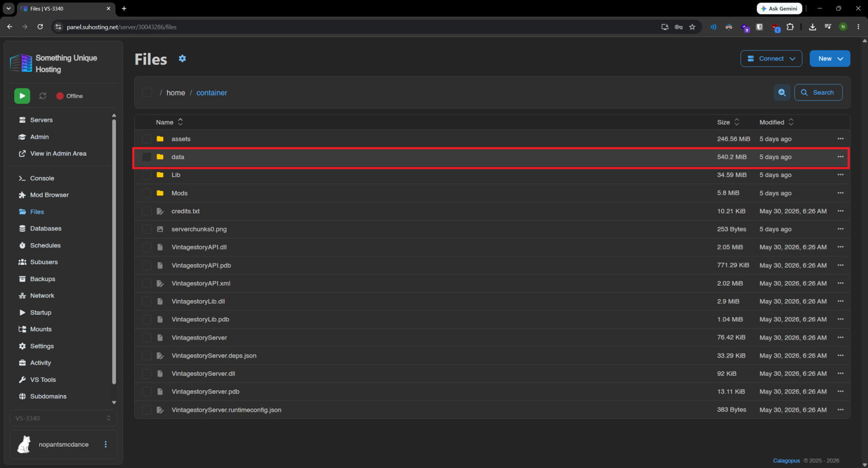
Task: Check the select-all box beside home path
Action: (x=147, y=92)
